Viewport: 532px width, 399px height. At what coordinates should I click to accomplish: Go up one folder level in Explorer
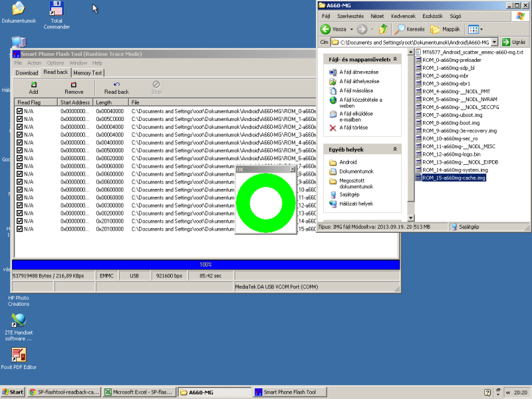coord(384,29)
